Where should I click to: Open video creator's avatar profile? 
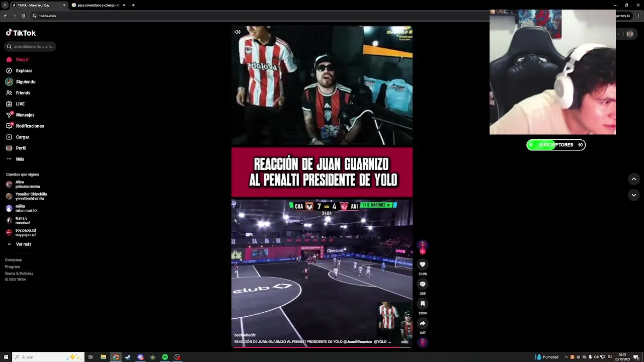(x=423, y=245)
